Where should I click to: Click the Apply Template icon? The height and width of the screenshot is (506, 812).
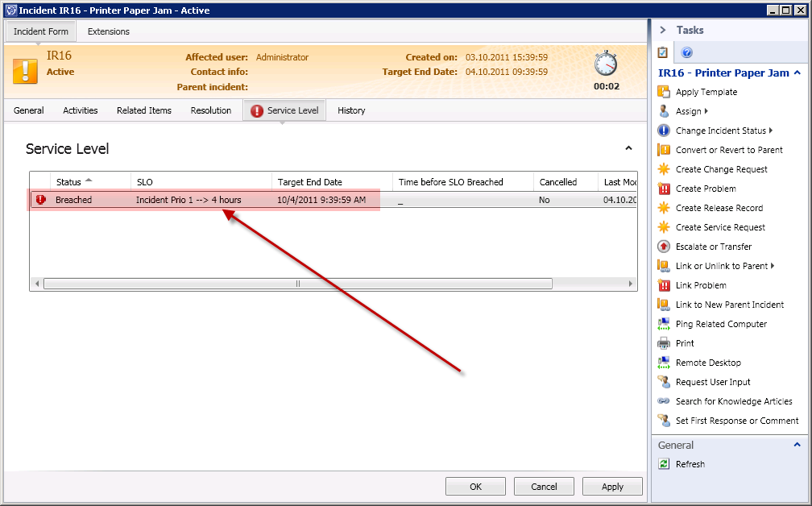(664, 92)
